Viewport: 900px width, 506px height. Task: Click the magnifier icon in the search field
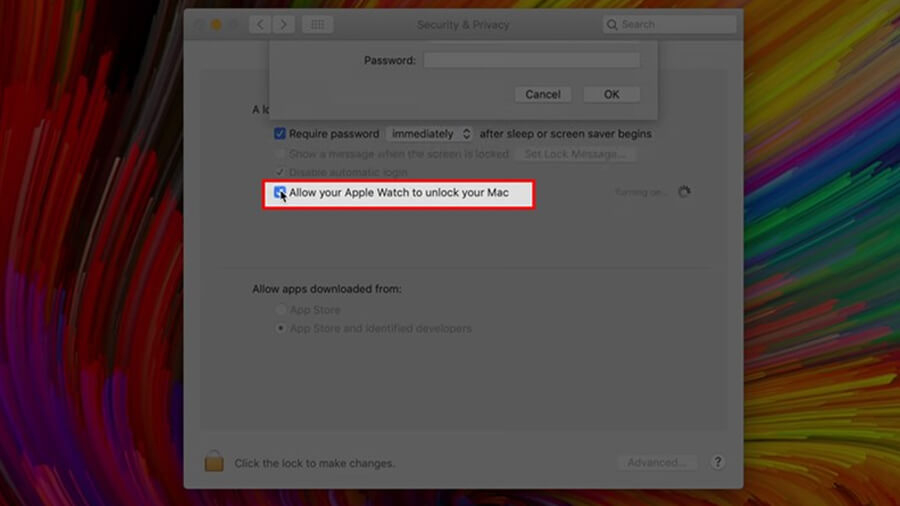(x=613, y=24)
